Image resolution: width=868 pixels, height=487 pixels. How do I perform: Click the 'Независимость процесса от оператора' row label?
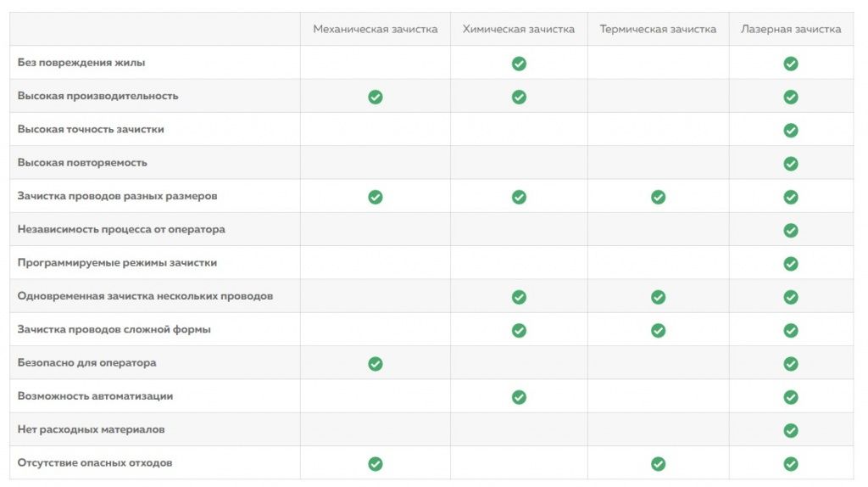pos(121,229)
